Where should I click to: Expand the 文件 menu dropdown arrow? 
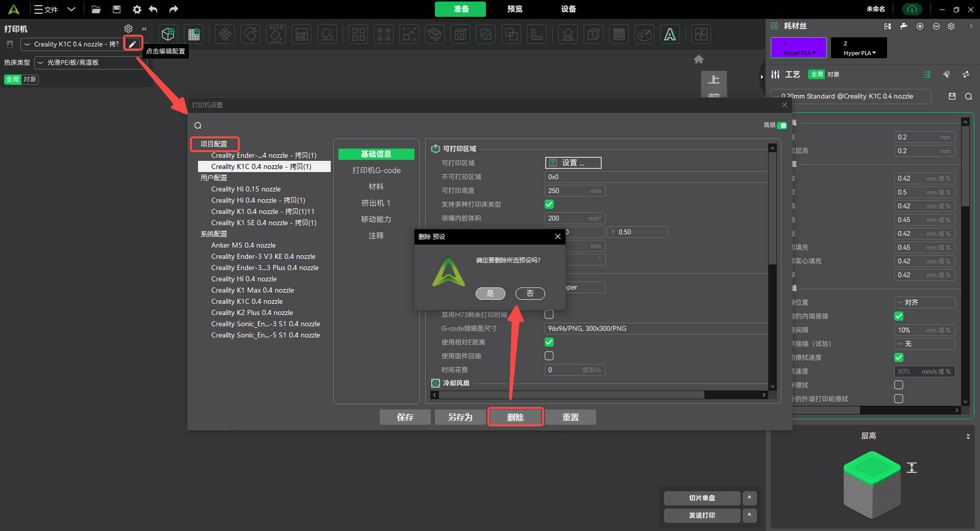pos(71,9)
